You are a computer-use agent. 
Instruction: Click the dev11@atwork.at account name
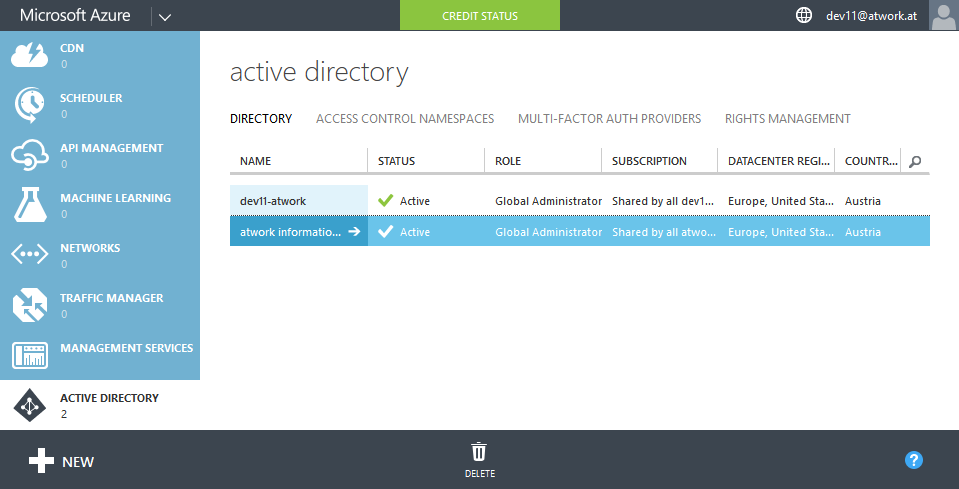point(871,16)
